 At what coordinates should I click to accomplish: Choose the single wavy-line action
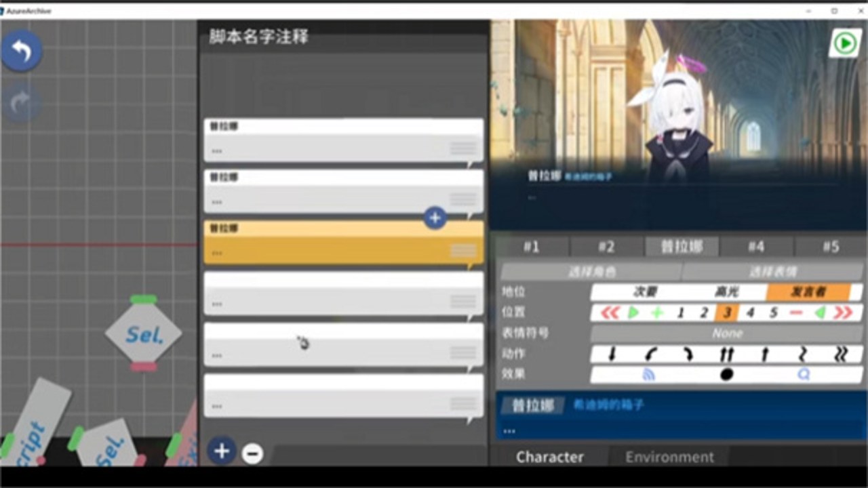(803, 354)
